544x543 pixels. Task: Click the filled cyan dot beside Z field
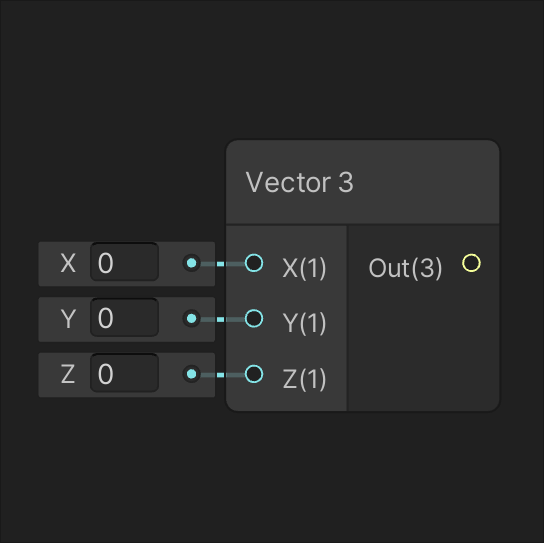point(192,374)
